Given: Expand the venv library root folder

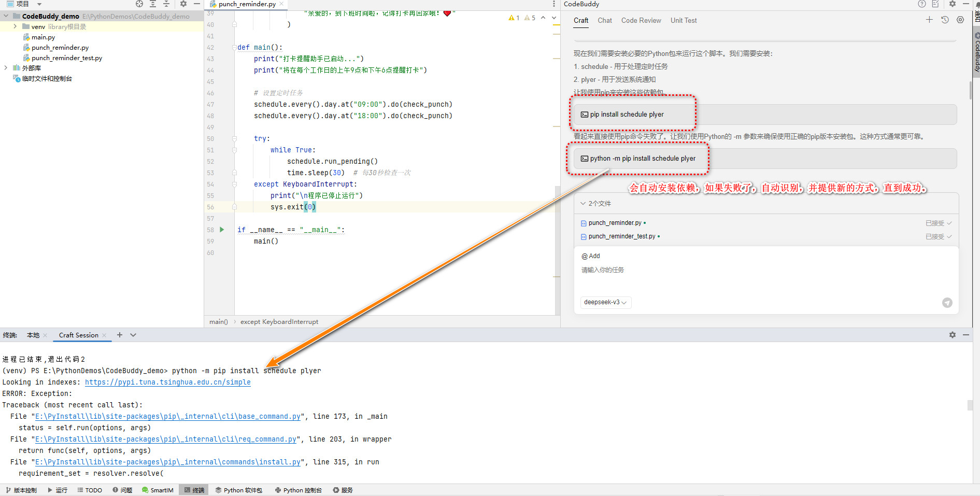Looking at the screenshot, I should coord(14,26).
